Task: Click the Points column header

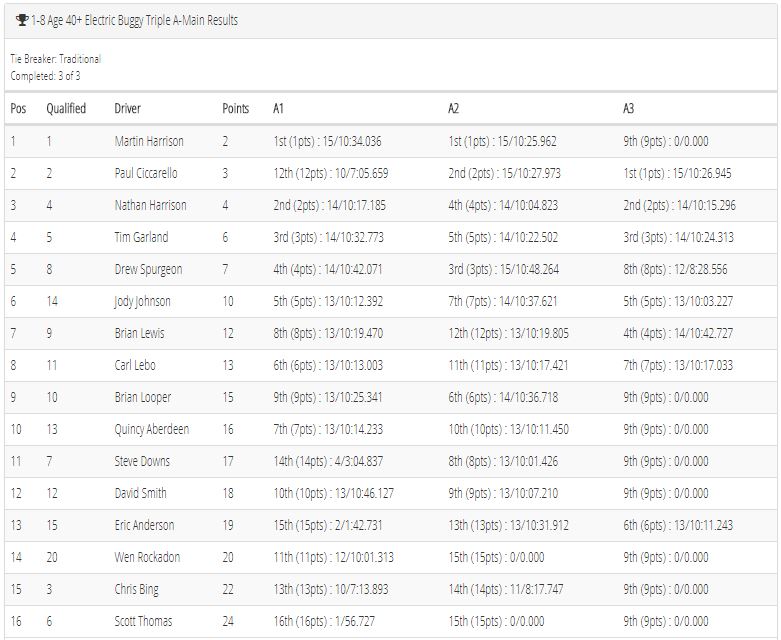Action: pos(236,108)
